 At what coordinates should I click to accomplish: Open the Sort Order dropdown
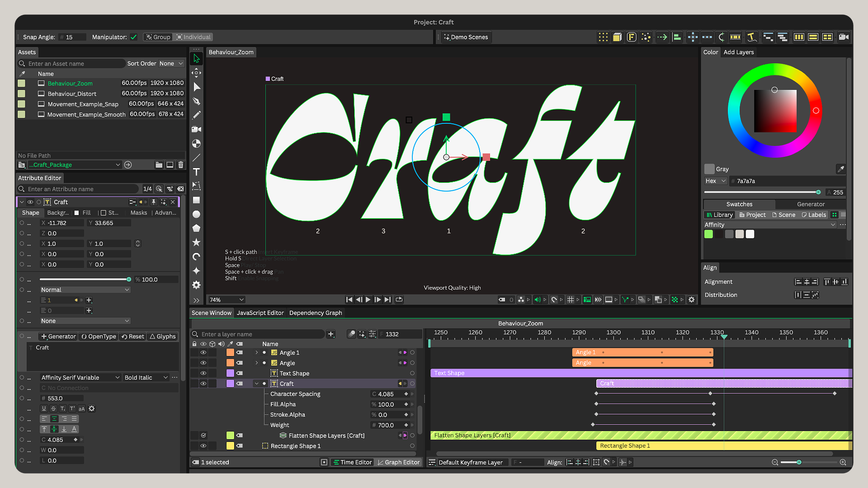click(171, 63)
